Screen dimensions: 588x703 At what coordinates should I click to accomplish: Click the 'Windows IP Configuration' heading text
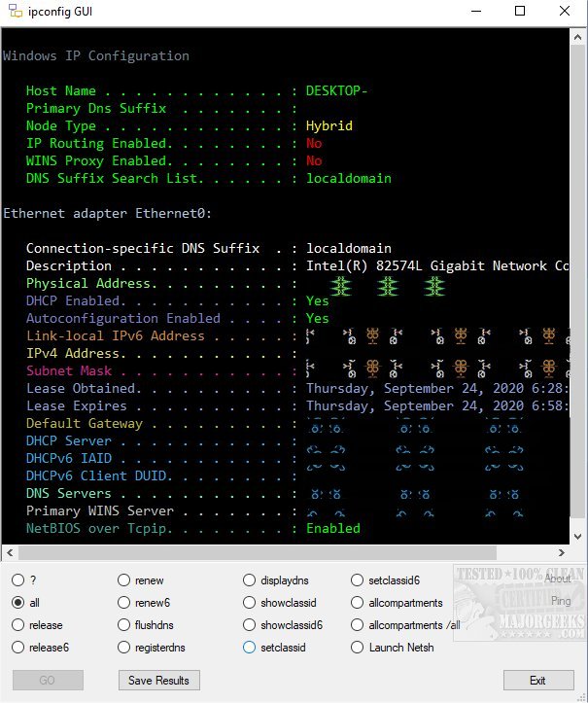click(x=96, y=55)
